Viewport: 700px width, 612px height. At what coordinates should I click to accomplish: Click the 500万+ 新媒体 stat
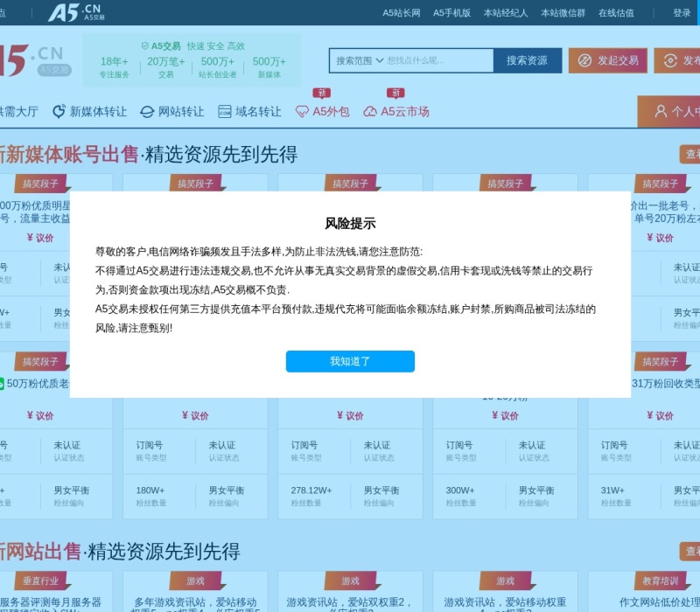(x=269, y=67)
